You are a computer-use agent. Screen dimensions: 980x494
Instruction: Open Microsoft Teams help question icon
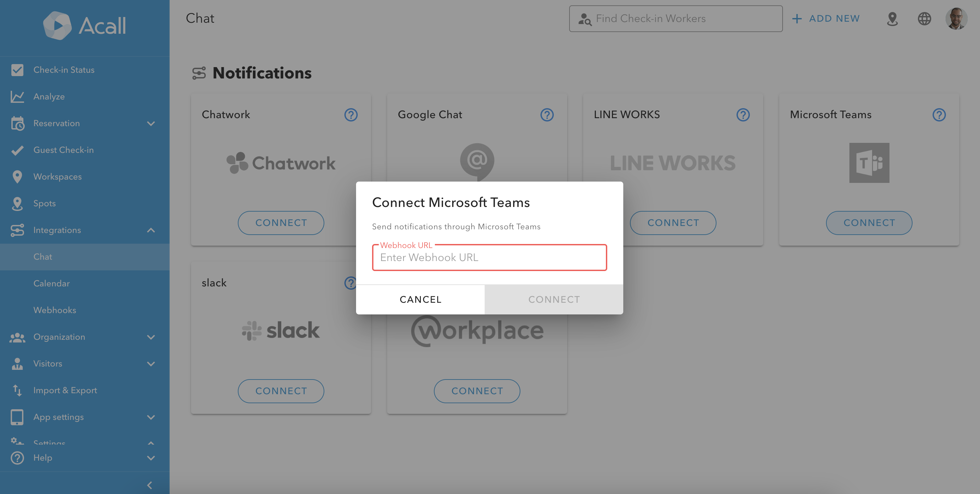point(939,115)
